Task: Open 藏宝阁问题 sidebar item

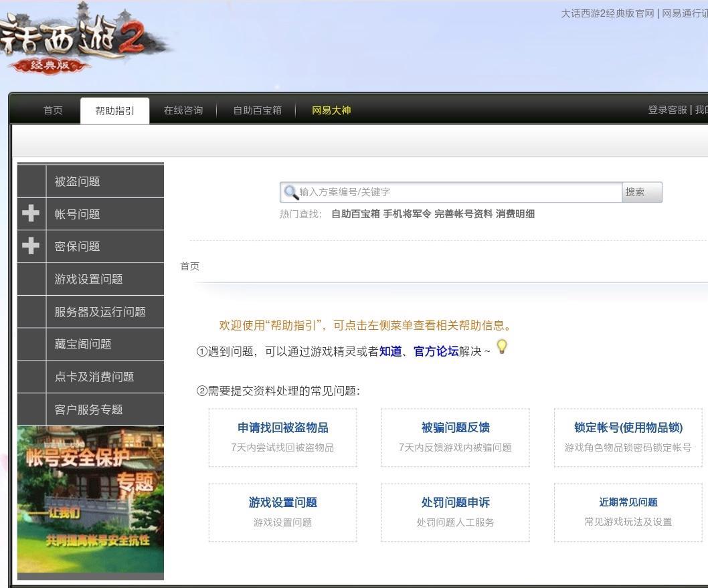Action: pyautogui.click(x=90, y=345)
